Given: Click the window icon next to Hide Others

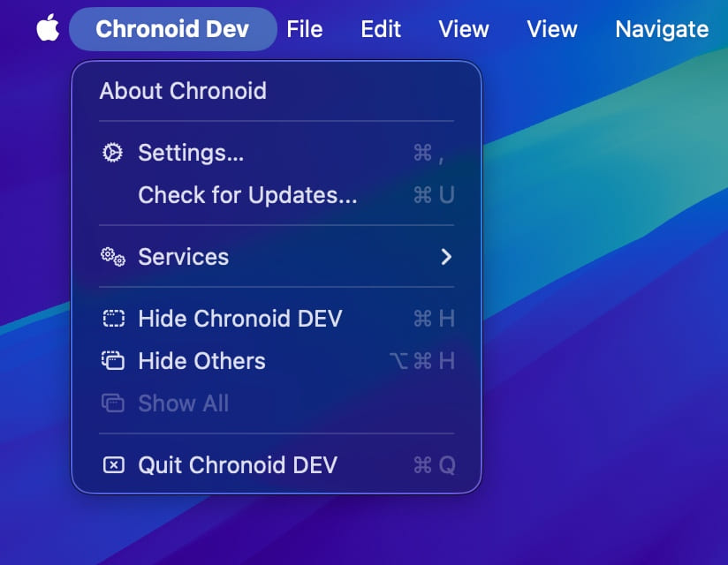Looking at the screenshot, I should (112, 360).
